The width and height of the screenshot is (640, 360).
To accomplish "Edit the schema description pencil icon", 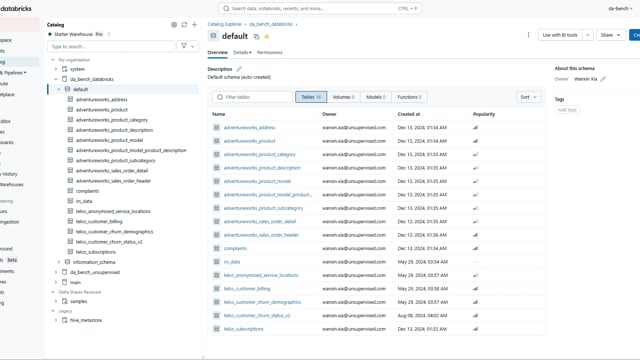I will (239, 69).
